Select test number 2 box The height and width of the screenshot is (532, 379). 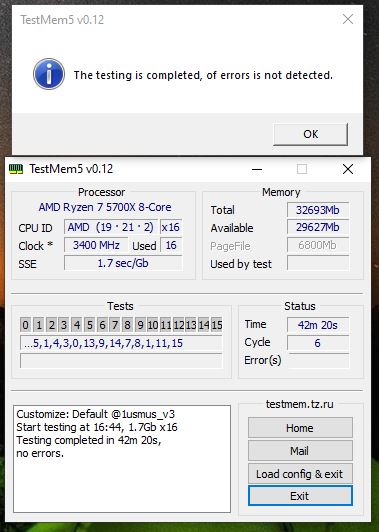tap(52, 325)
